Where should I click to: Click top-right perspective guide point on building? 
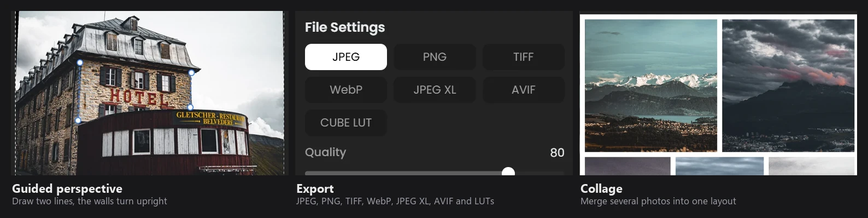tap(191, 72)
